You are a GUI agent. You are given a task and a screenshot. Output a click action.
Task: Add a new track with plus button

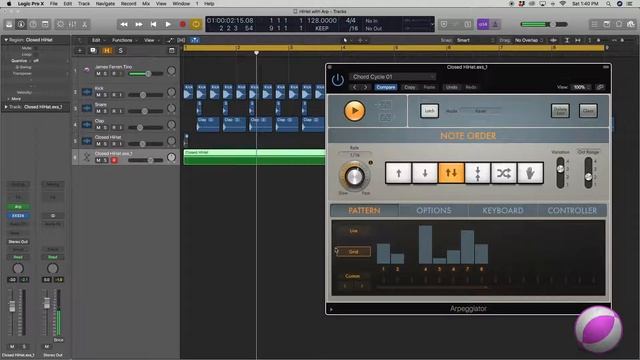tap(80, 51)
